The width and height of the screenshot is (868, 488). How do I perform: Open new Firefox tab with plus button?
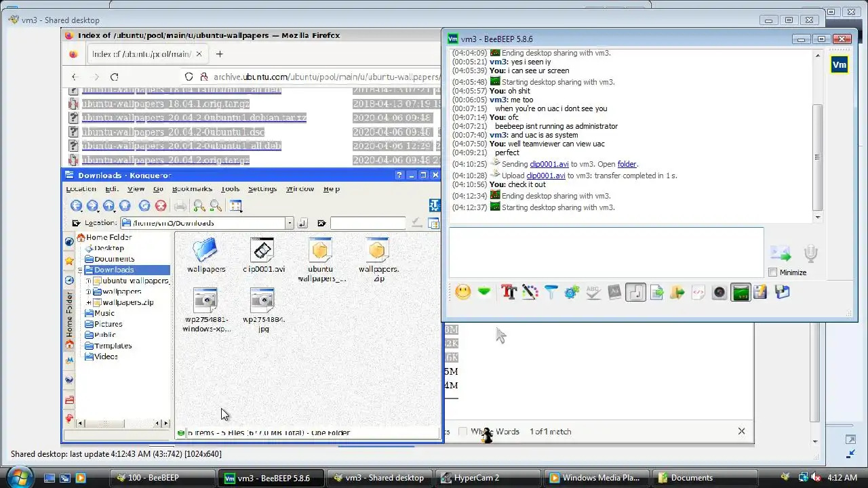[x=219, y=54]
